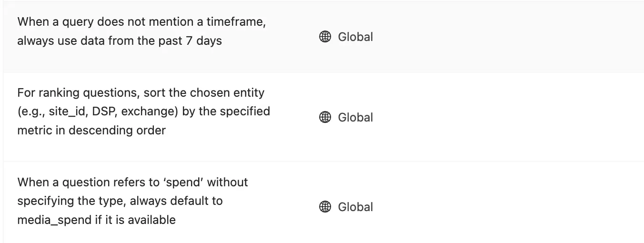The height and width of the screenshot is (243, 644).
Task: Select the Global scope label for the ranking rule
Action: tap(355, 117)
